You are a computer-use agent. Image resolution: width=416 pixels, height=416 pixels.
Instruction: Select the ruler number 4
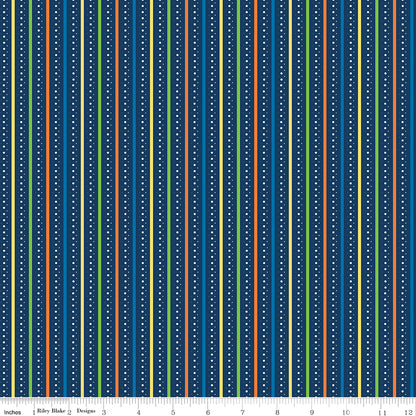pyautogui.click(x=138, y=412)
